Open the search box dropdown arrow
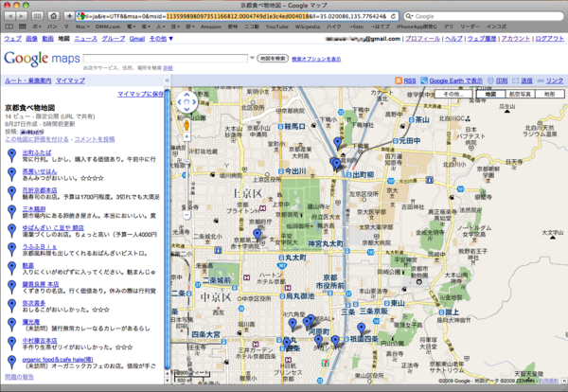 (252, 58)
